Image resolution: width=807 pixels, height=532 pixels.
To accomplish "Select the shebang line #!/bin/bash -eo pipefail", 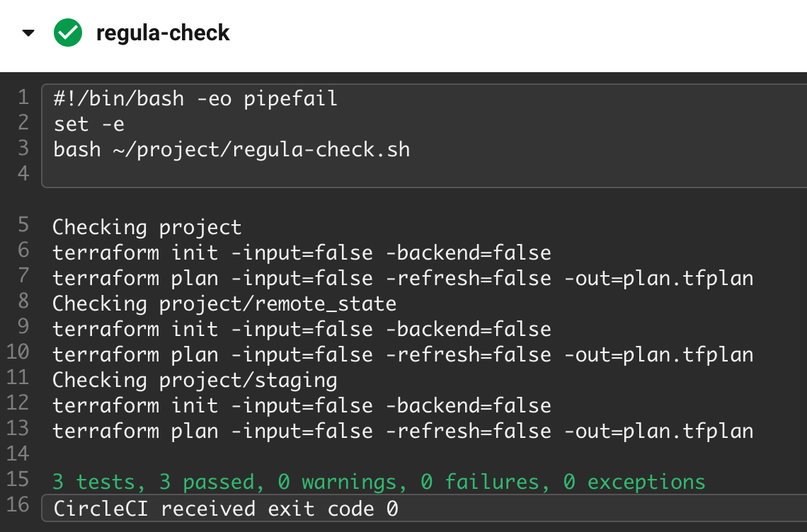I will pos(195,98).
